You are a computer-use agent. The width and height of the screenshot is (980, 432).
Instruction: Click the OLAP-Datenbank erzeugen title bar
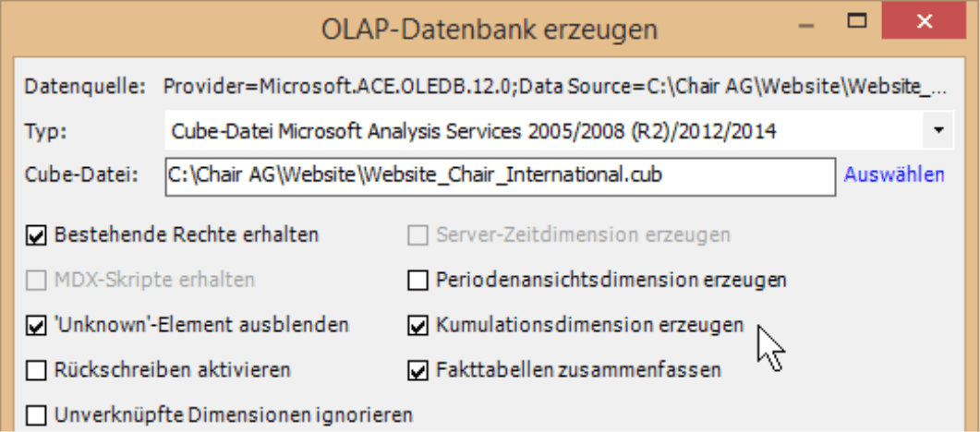coord(489,29)
